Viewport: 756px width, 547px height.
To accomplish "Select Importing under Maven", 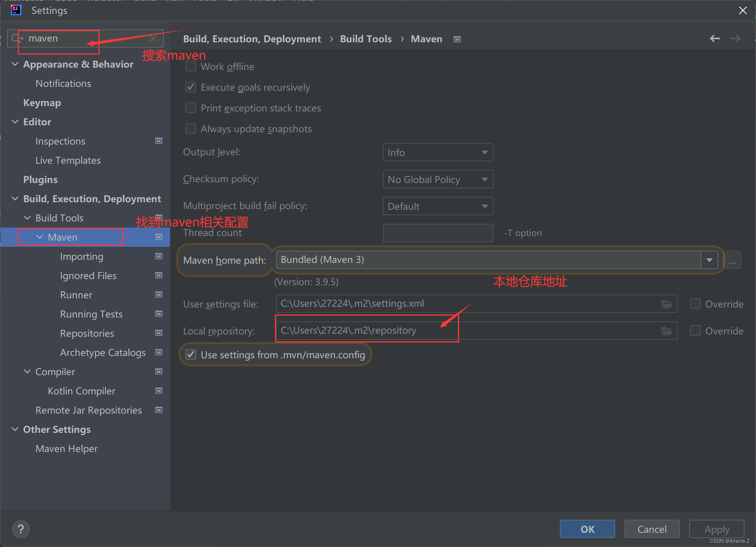I will tap(82, 256).
